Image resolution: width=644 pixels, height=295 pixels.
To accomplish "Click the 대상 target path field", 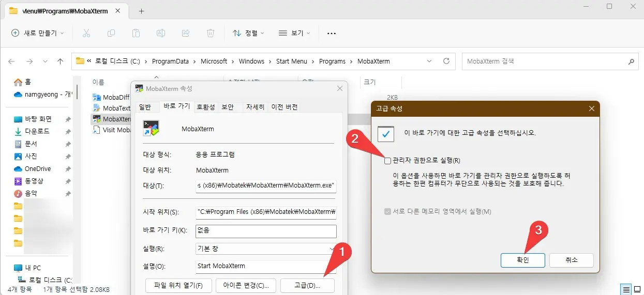I will coord(266,186).
